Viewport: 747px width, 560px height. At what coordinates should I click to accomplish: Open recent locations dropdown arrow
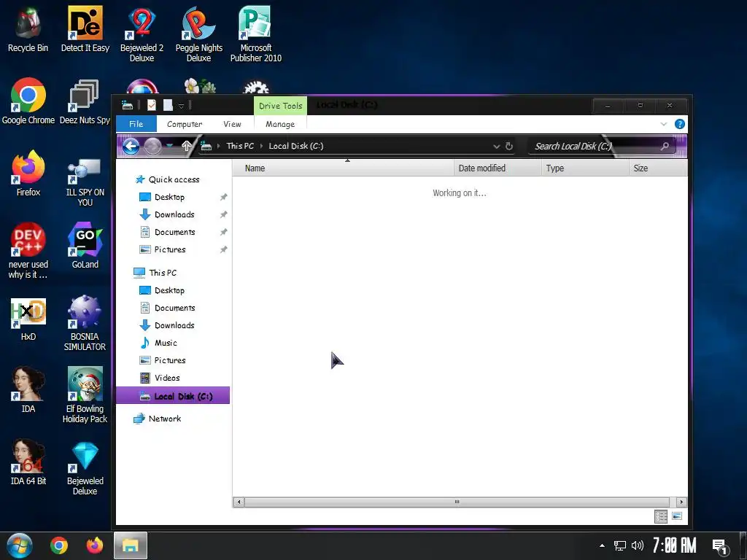(169, 146)
